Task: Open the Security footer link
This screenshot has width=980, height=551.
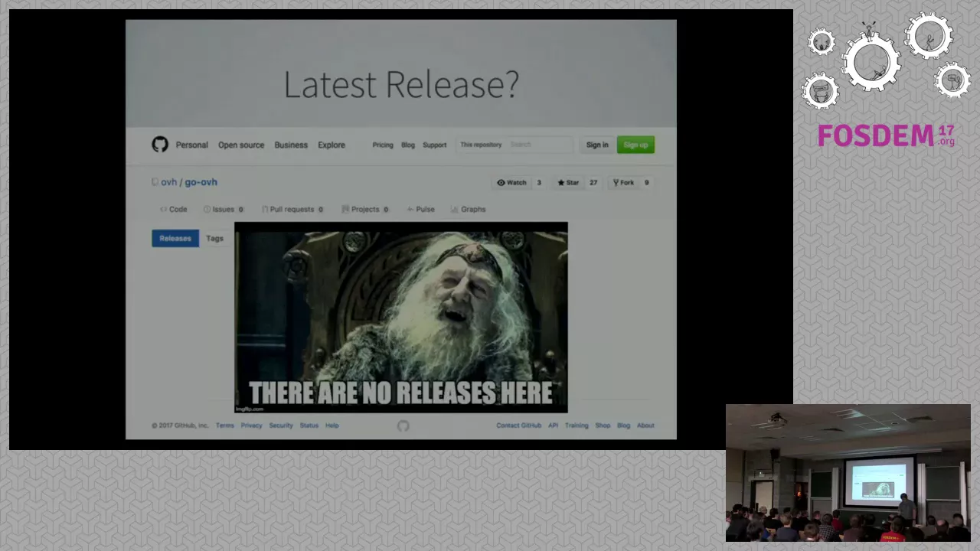Action: coord(281,425)
